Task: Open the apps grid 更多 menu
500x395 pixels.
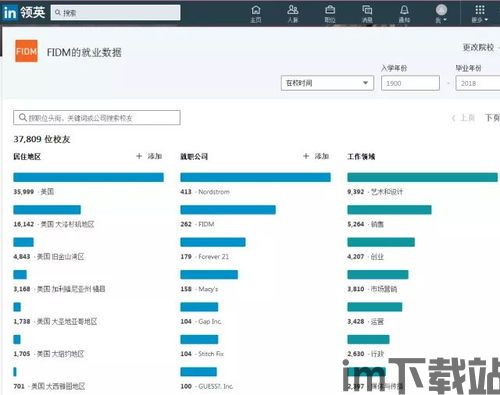Action: tap(480, 14)
